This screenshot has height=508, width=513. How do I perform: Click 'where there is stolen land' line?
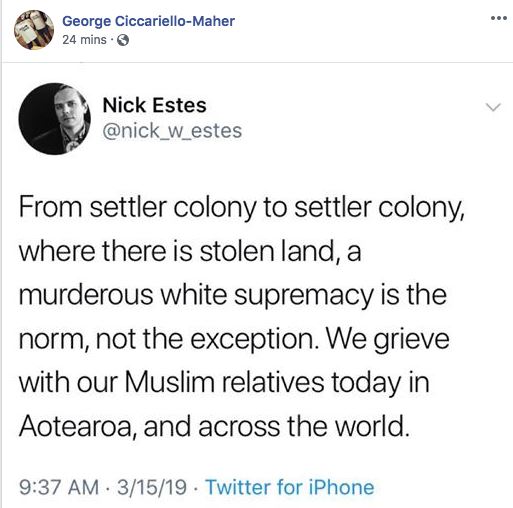[190, 251]
